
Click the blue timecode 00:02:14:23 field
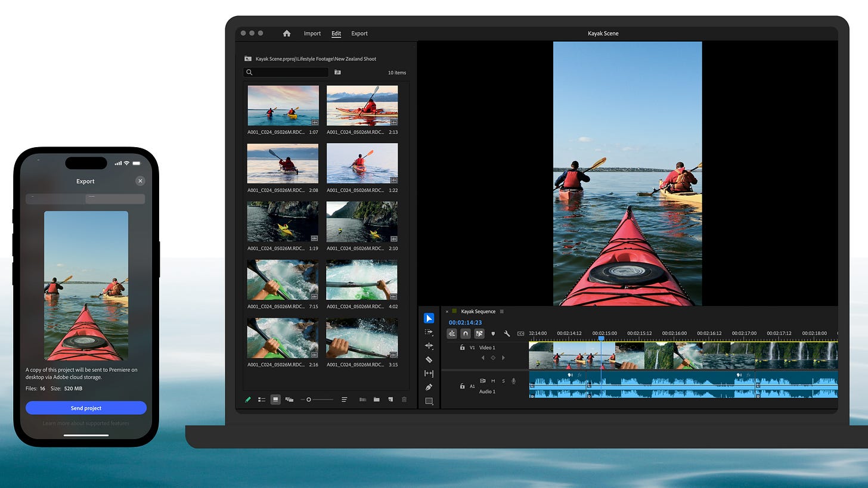(x=466, y=322)
